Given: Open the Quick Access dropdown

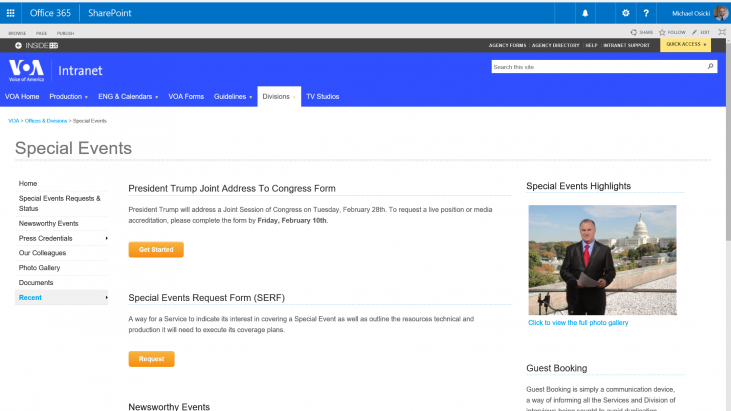Looking at the screenshot, I should pos(685,44).
